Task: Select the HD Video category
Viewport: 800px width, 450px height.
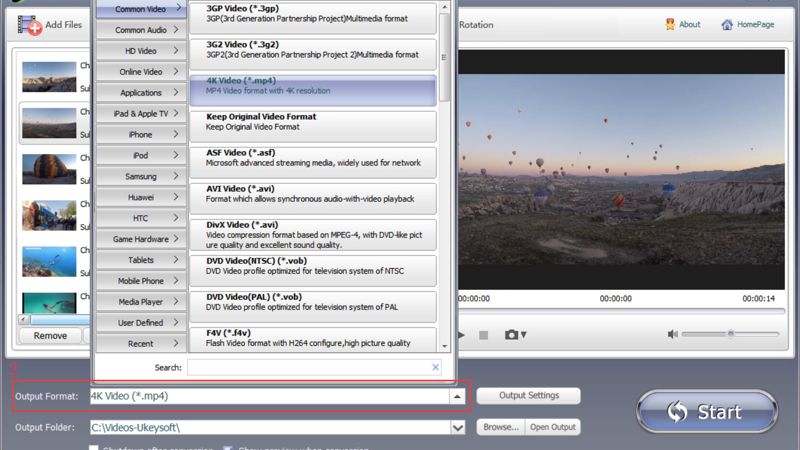Action: [141, 51]
